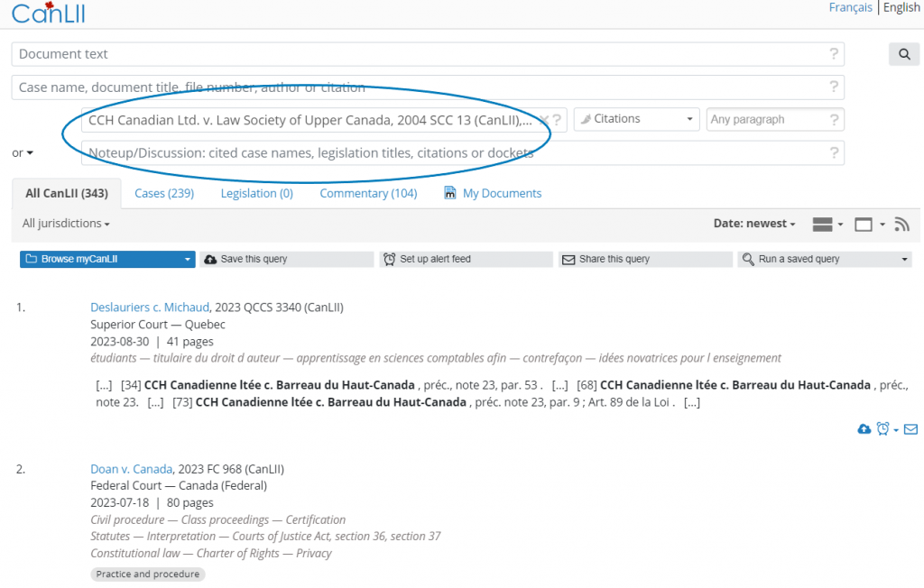Click the envelope icon under Deslauriers result
Image resolution: width=924 pixels, height=588 pixels.
tap(910, 429)
